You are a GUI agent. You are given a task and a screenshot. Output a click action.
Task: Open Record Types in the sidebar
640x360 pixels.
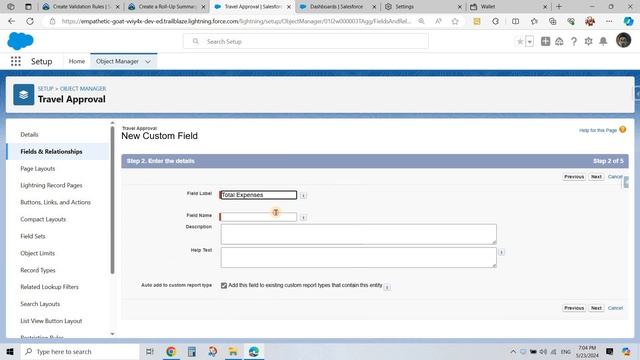pos(38,270)
